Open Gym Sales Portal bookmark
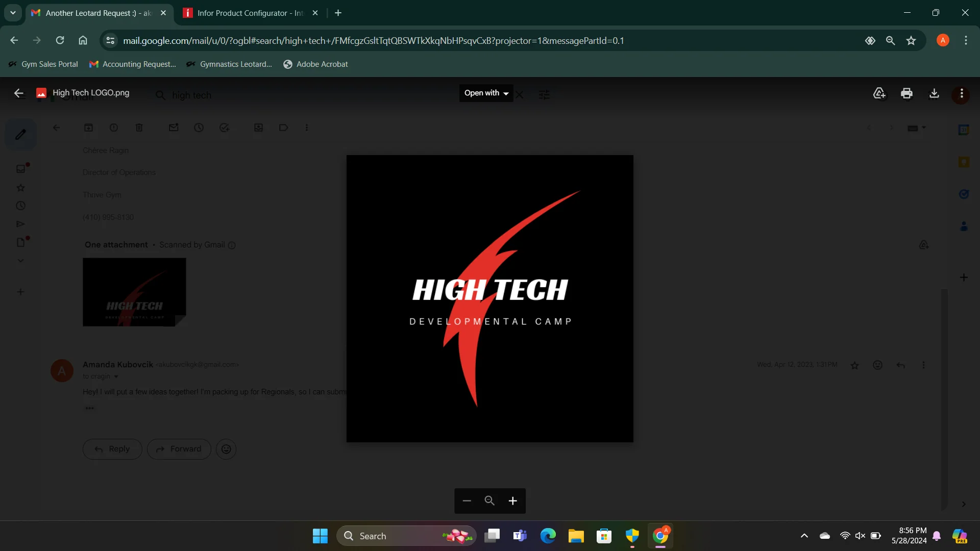980x551 pixels. pos(43,64)
